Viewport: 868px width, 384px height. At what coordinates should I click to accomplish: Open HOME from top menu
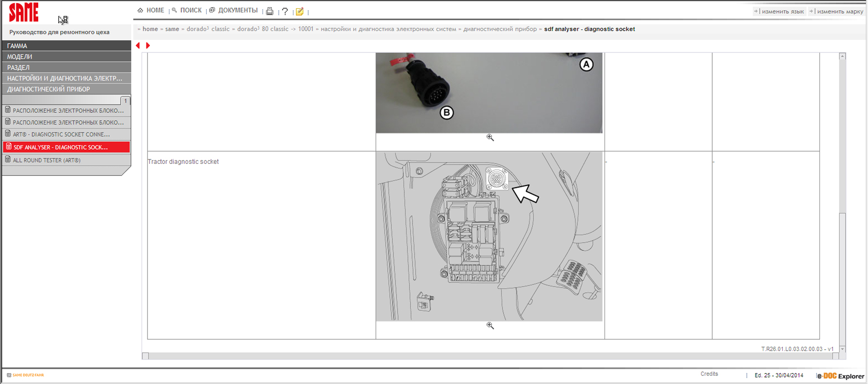pyautogui.click(x=155, y=10)
